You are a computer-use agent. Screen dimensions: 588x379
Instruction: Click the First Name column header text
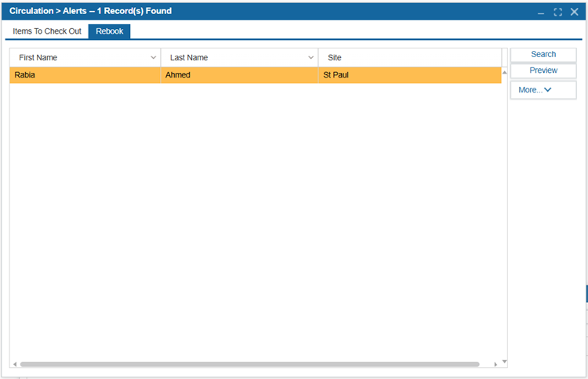point(38,58)
